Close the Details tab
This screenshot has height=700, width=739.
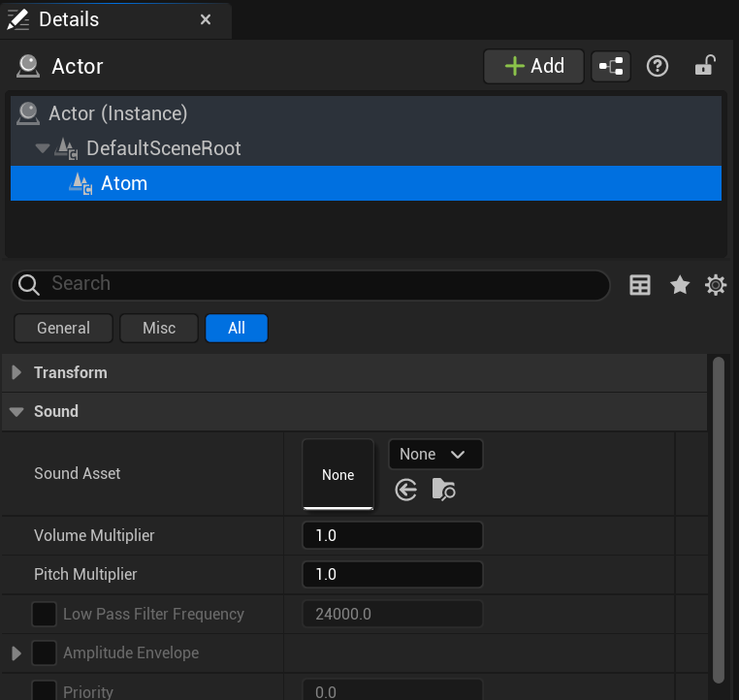[x=205, y=19]
